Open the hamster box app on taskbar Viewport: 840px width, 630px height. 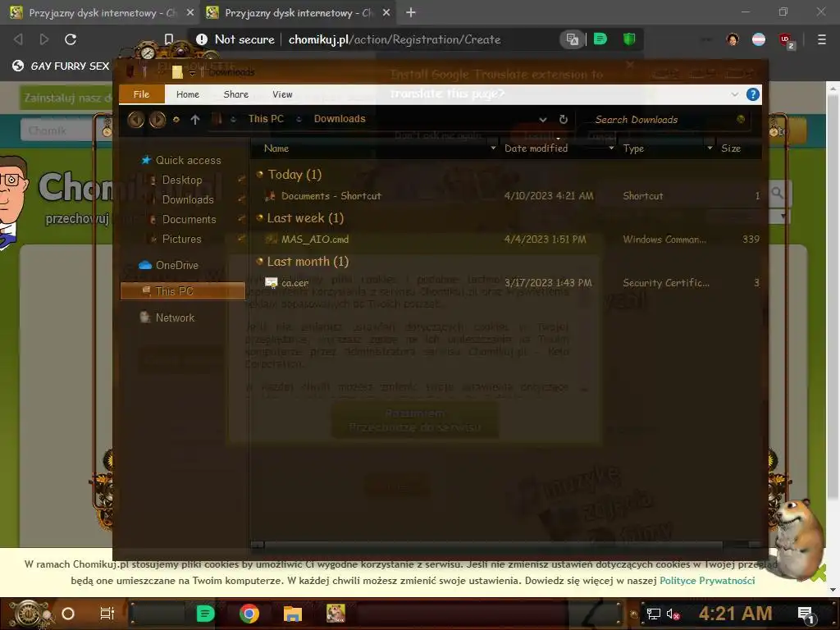pos(336,614)
